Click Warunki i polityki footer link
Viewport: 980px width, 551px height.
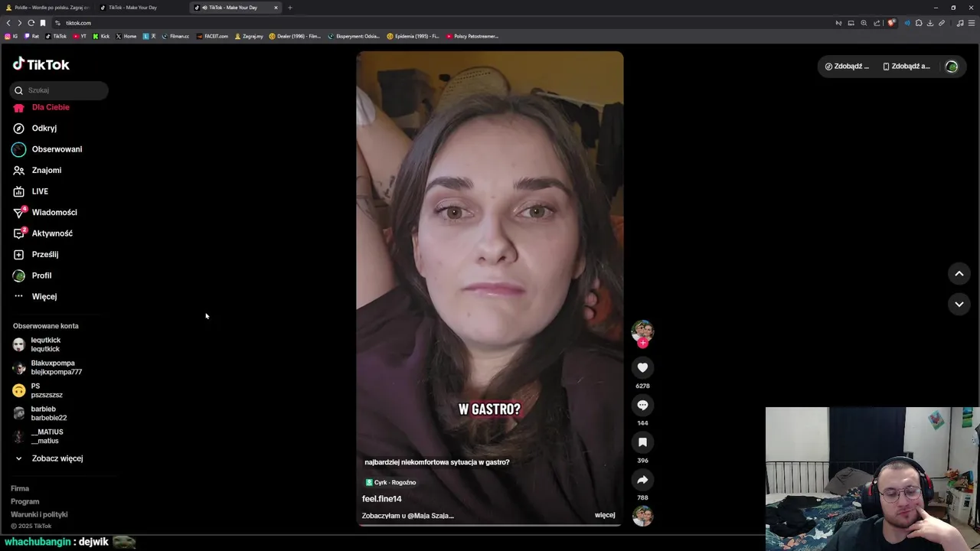point(39,514)
